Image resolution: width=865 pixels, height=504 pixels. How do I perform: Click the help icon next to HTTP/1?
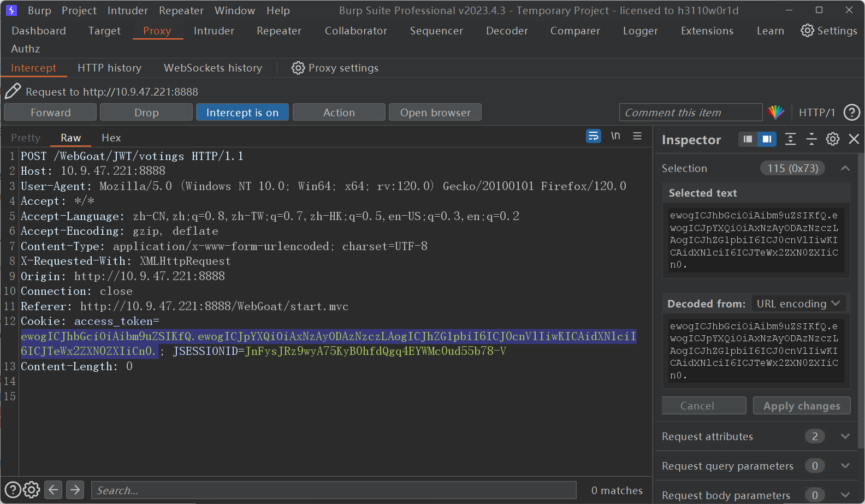851,112
